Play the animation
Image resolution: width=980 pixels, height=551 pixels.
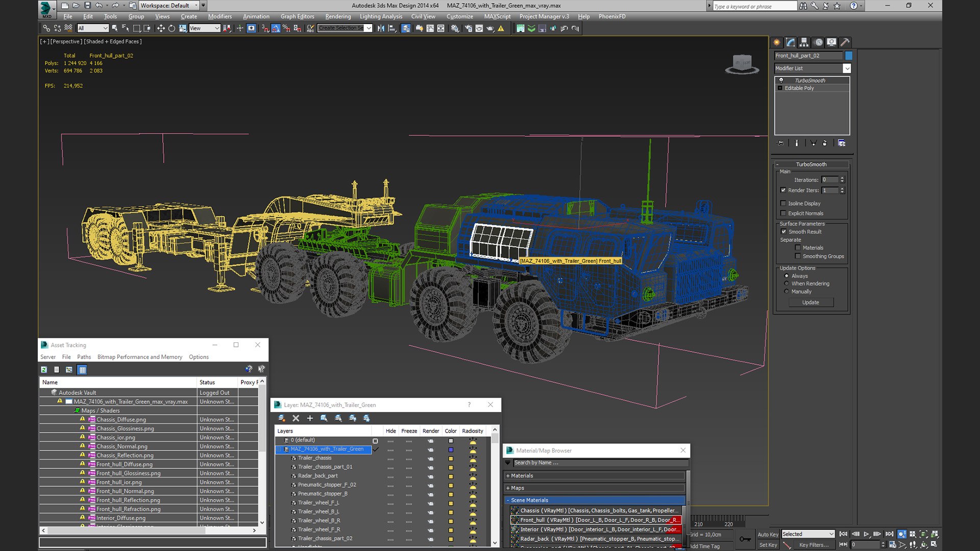click(x=866, y=534)
